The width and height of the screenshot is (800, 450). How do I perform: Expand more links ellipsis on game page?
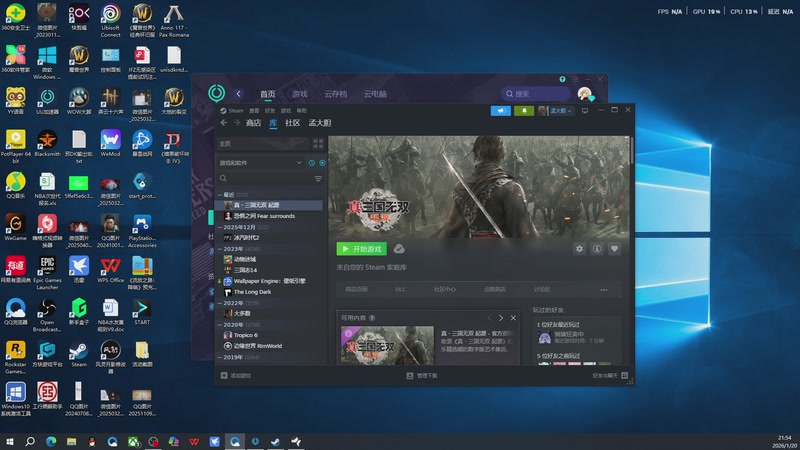coord(604,290)
